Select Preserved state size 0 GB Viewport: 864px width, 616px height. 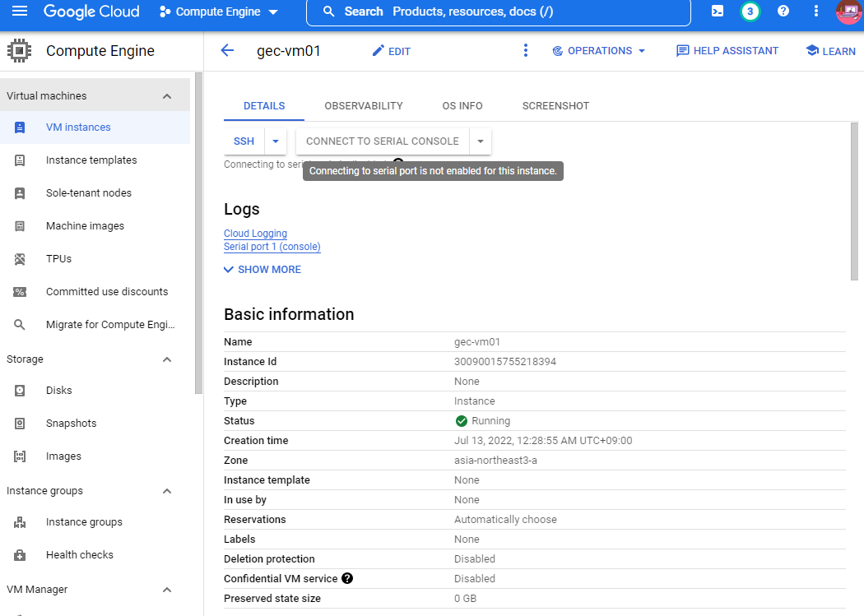(465, 599)
